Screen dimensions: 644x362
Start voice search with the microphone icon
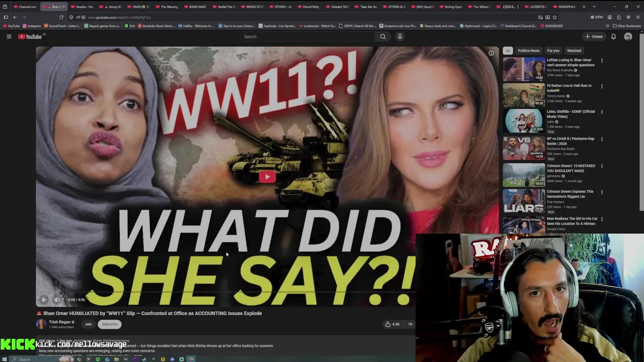[x=400, y=36]
